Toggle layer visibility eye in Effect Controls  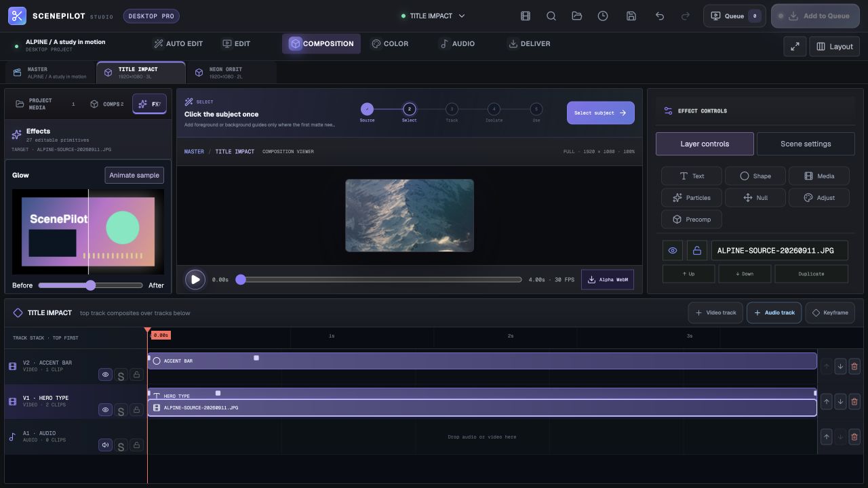pos(673,250)
